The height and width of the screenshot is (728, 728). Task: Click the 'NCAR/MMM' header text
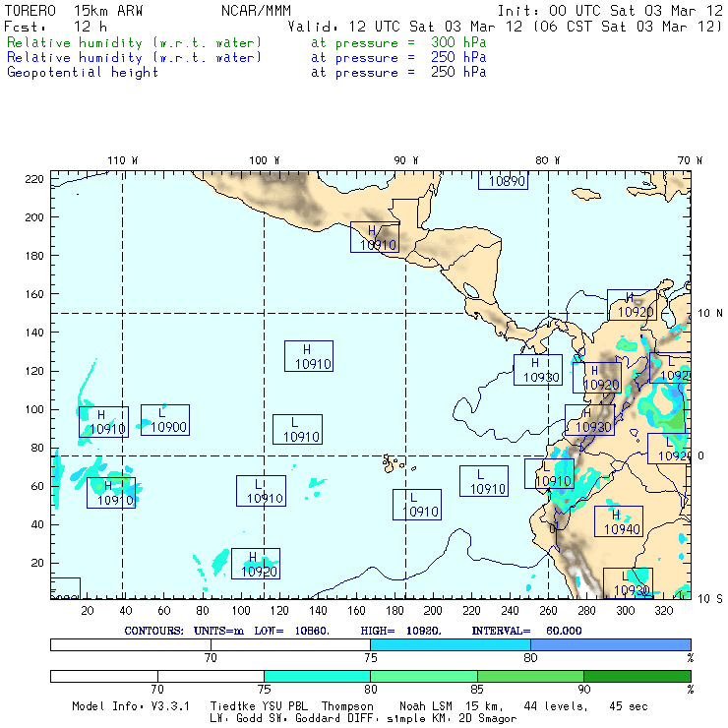256,10
